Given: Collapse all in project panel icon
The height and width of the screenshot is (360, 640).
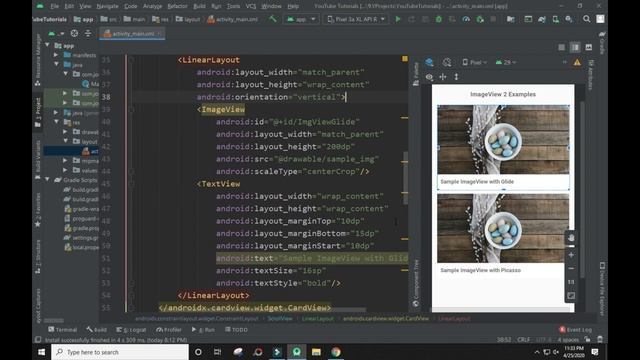Looking at the screenshot, I should coord(88,33).
